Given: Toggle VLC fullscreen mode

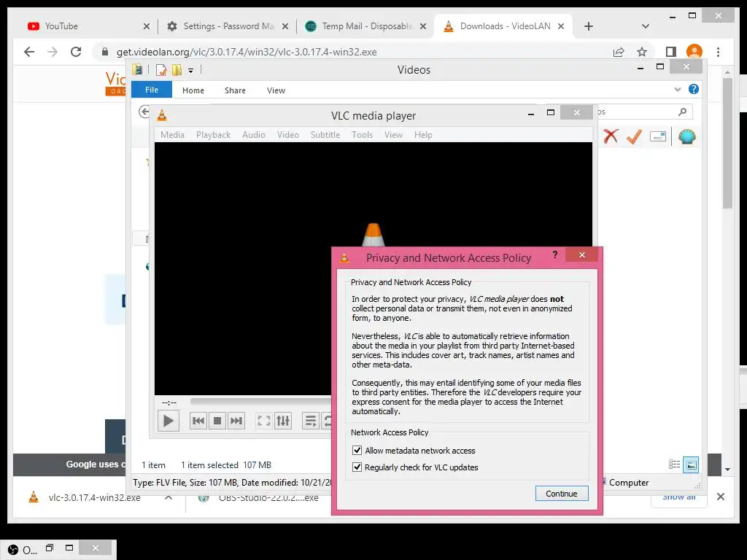Looking at the screenshot, I should [x=264, y=421].
